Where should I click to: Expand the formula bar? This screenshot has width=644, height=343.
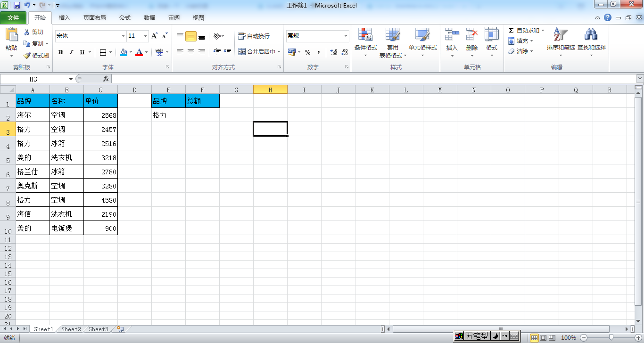click(x=640, y=79)
